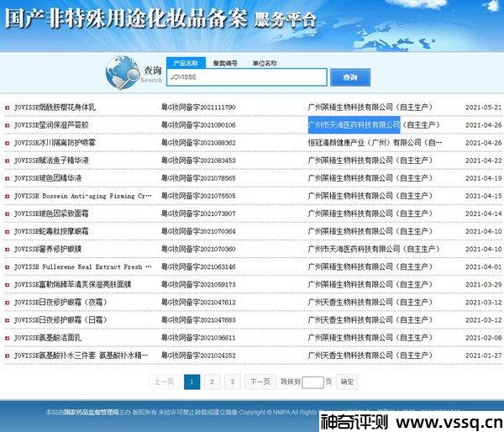This screenshot has height=432, width=504.
Task: Switch to the 备案编号 search tab
Action: 225,63
